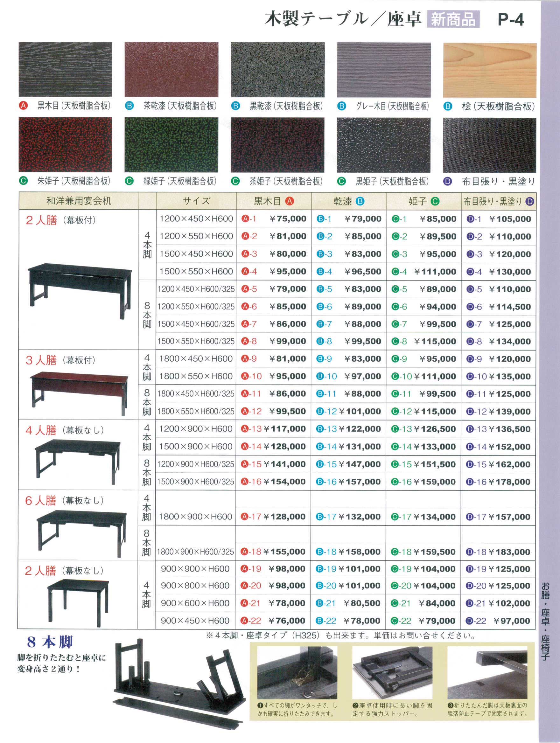Select the 茶乾漆 reddish-brown color swatch
The image size is (560, 743).
click(171, 70)
